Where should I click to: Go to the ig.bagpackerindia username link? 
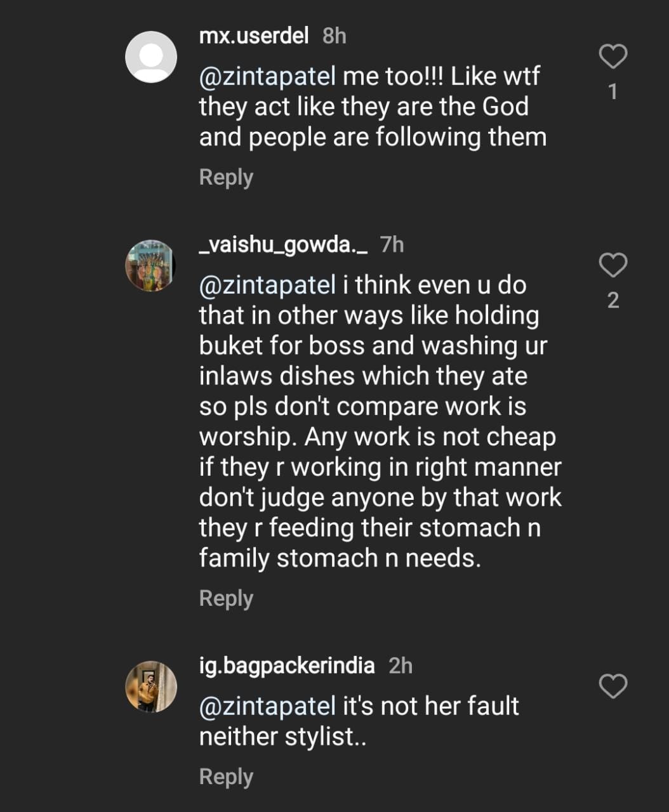287,665
